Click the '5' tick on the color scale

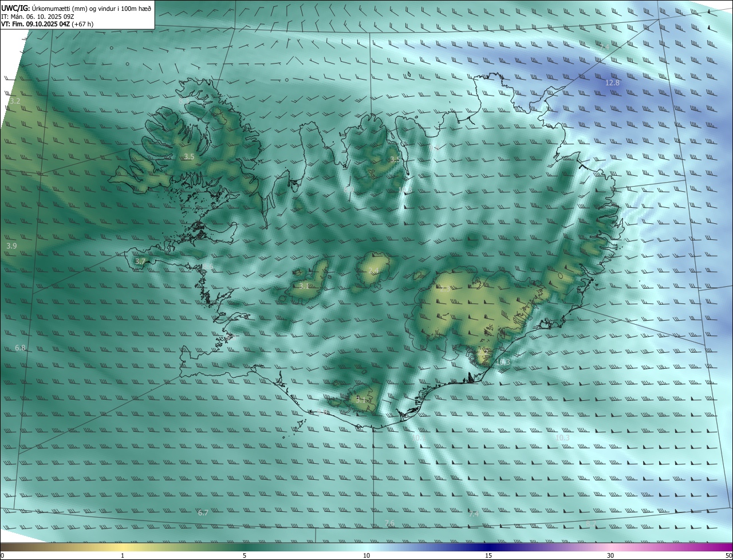245,555
